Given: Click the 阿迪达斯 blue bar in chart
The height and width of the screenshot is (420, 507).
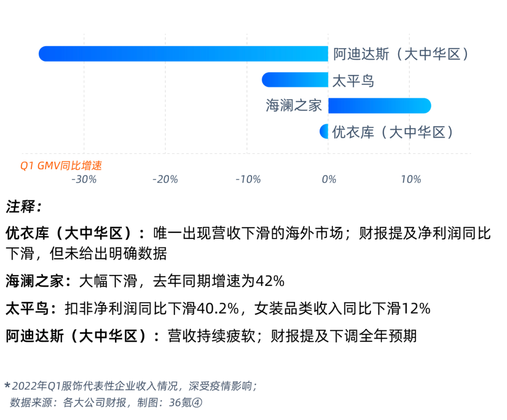Looking at the screenshot, I should pos(183,54).
